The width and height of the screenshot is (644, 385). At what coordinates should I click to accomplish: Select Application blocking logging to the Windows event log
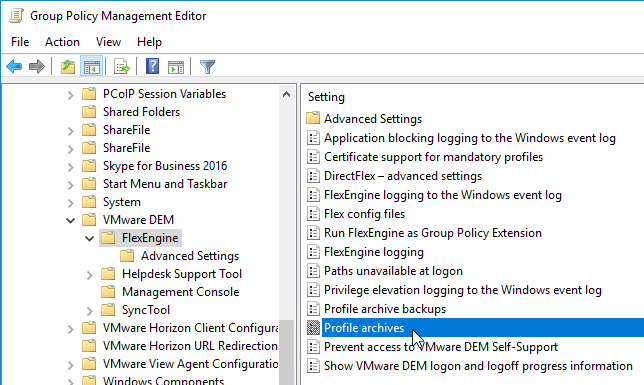(x=470, y=138)
